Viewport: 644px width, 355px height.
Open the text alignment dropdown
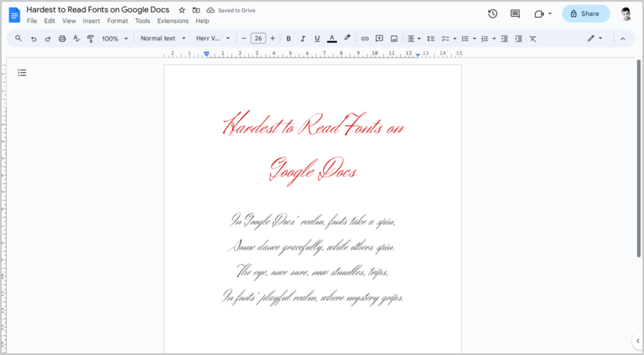pos(414,39)
